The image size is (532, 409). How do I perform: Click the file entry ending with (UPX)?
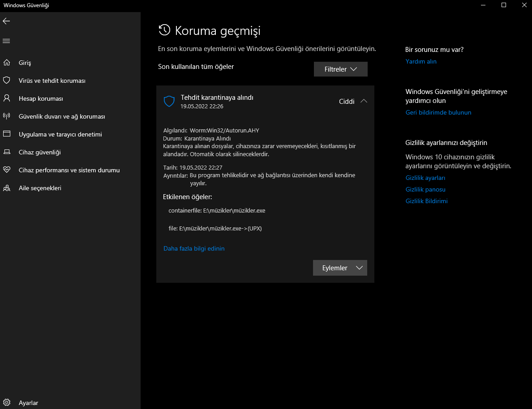215,229
